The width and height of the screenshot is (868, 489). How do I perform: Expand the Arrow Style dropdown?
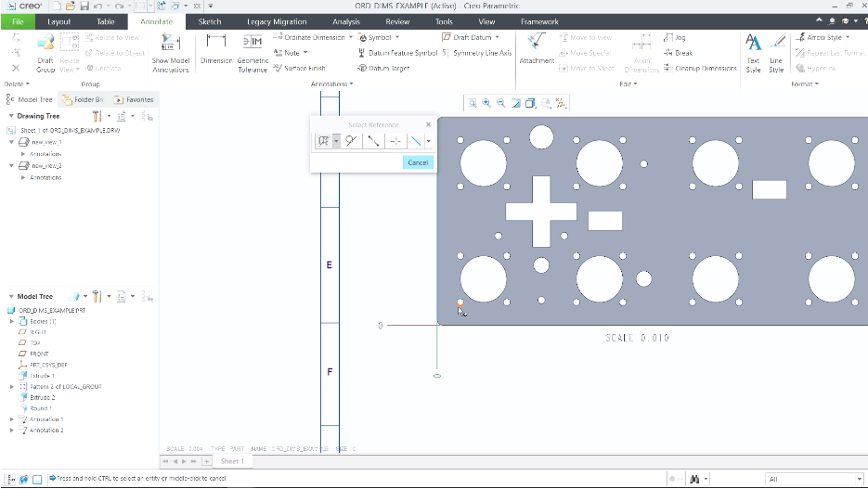[847, 38]
